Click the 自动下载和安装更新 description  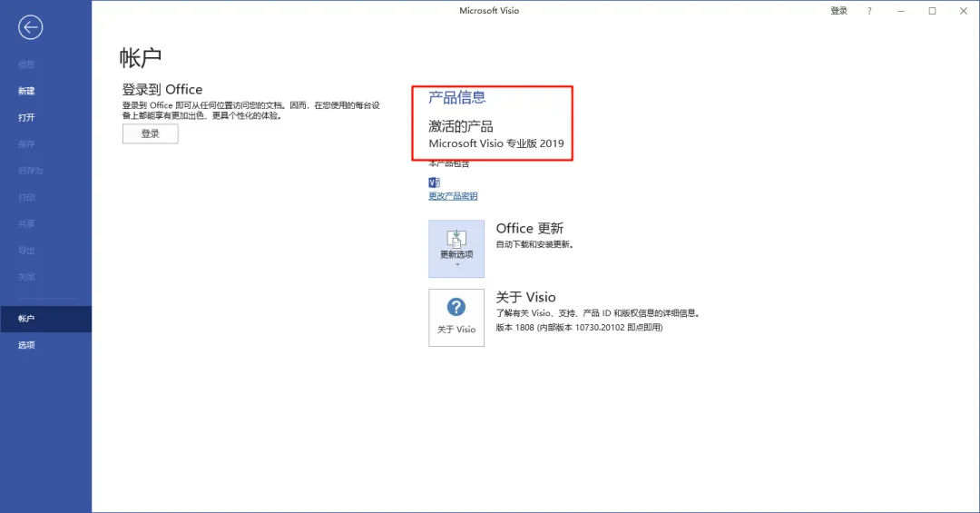[x=534, y=244]
